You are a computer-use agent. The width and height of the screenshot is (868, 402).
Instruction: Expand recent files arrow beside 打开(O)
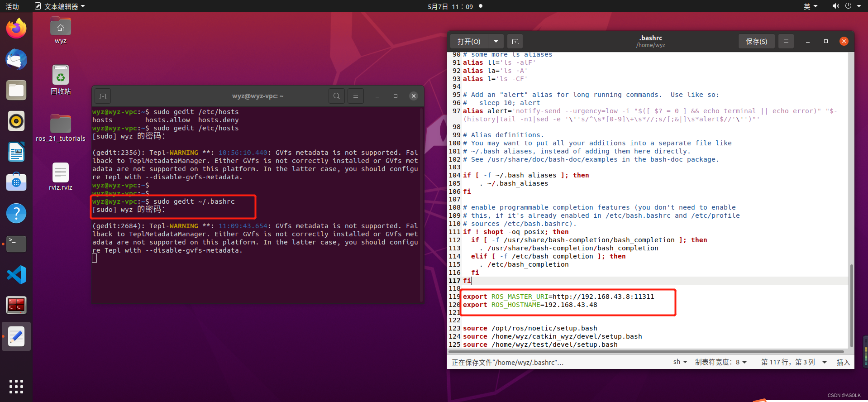pos(496,41)
